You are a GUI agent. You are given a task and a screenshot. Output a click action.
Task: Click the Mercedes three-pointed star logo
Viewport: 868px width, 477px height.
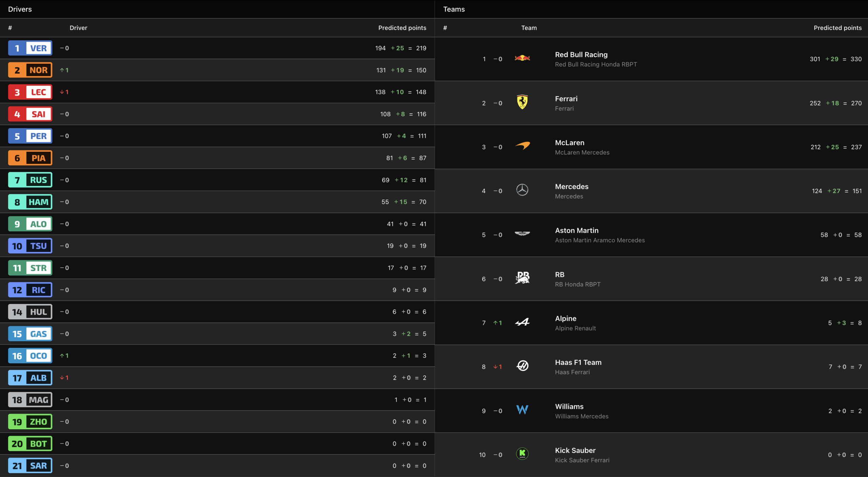click(x=522, y=190)
